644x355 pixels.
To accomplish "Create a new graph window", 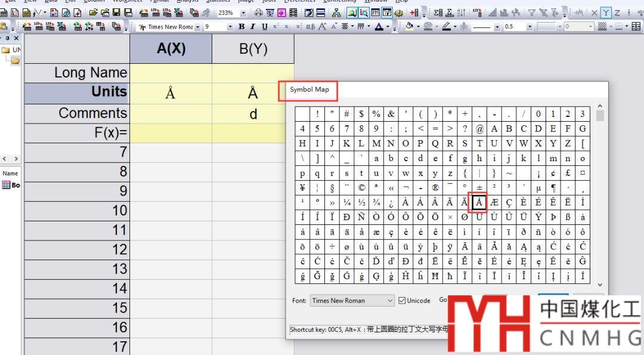I will coord(14,13).
